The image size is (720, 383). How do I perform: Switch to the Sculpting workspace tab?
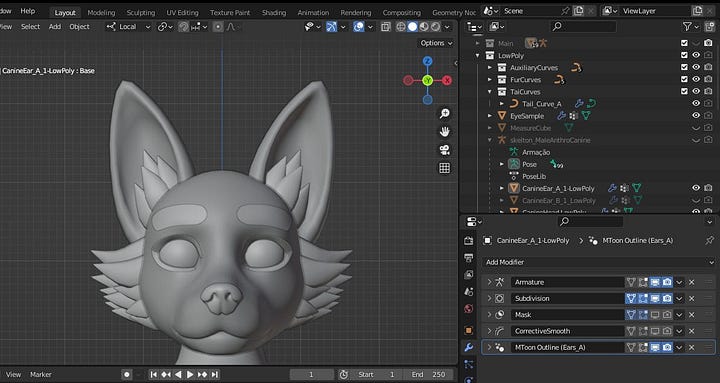(141, 12)
